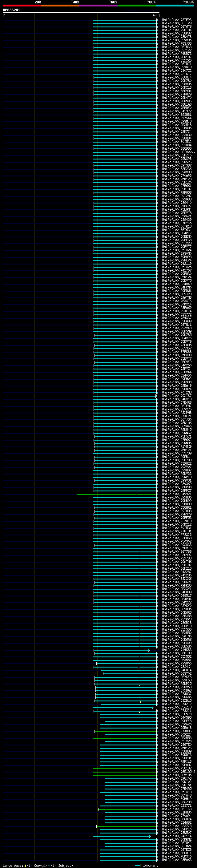The width and height of the screenshot is (197, 868).
Task: Open UniRef100_C9WI03 hit
Action: [x=176, y=778]
